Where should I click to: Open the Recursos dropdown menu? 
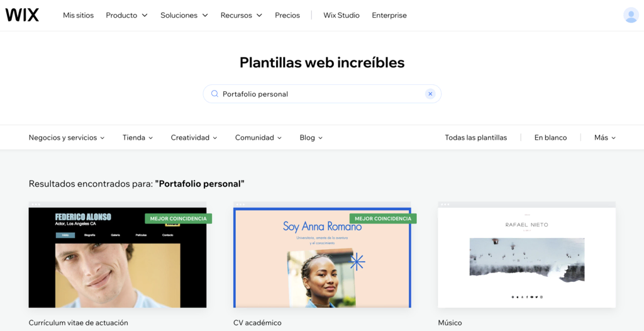click(x=241, y=15)
